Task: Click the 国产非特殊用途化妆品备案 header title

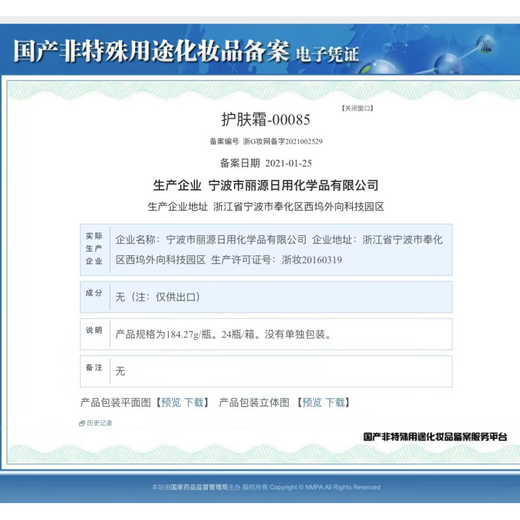Action: [152, 51]
